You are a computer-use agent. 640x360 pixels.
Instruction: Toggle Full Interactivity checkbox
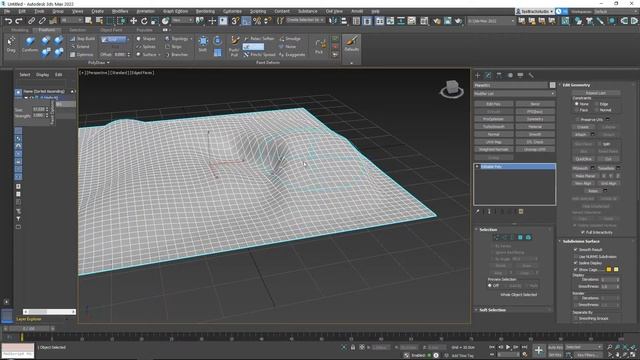[x=582, y=232]
